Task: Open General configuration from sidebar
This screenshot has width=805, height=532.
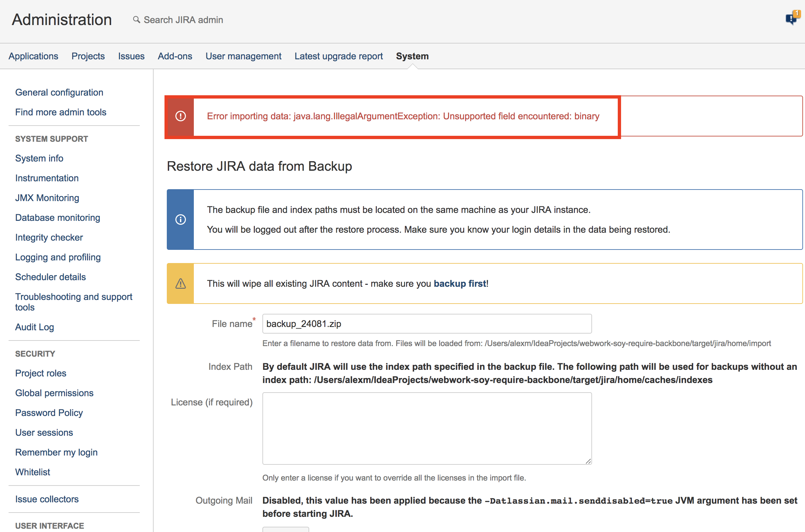Action: [x=59, y=92]
